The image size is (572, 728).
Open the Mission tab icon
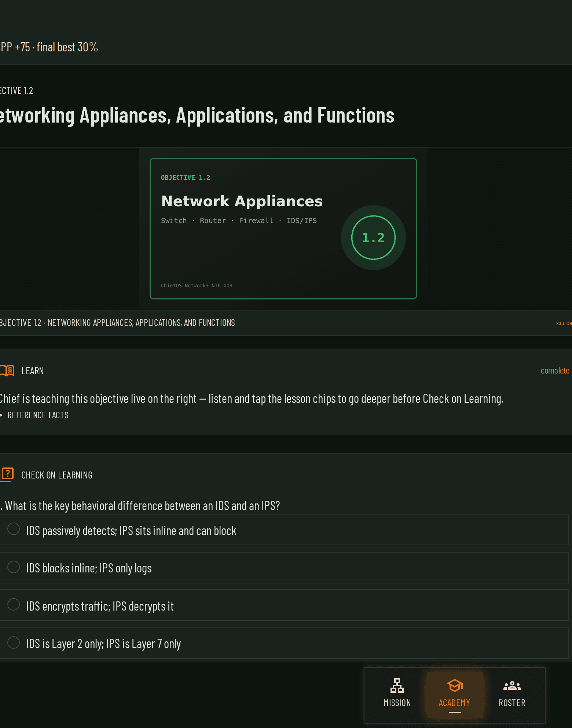point(397,685)
